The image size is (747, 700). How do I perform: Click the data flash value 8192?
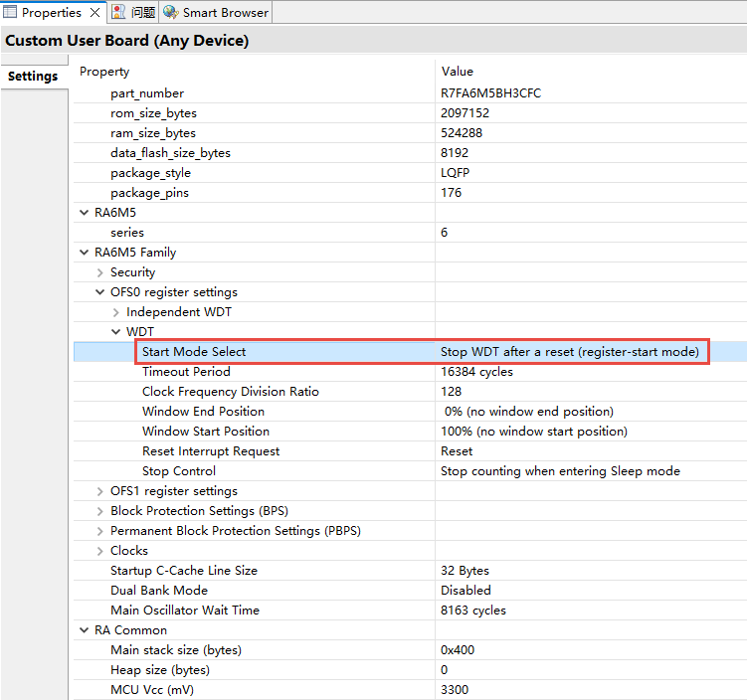pos(455,153)
